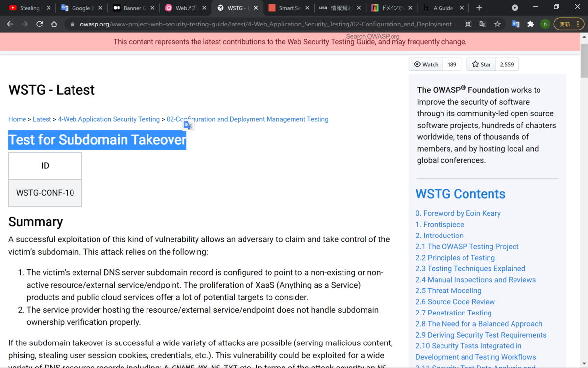Open 2.3 Testing Techniques Explained

point(470,268)
